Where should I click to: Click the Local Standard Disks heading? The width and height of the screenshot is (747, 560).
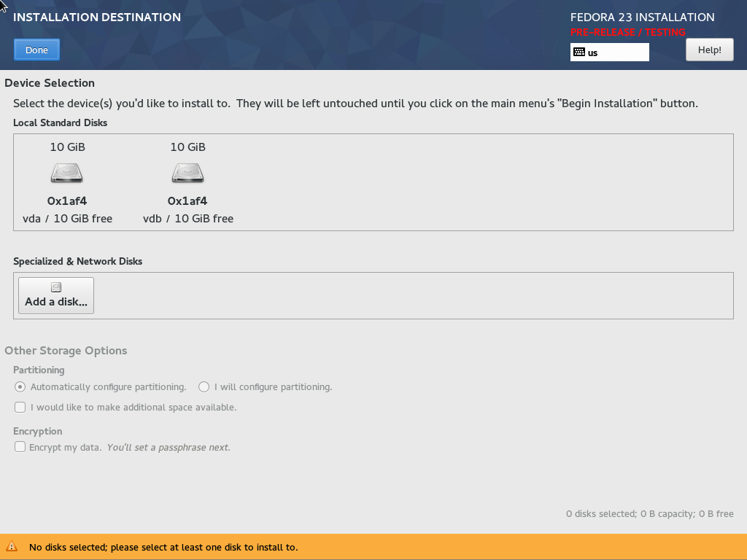(x=60, y=122)
